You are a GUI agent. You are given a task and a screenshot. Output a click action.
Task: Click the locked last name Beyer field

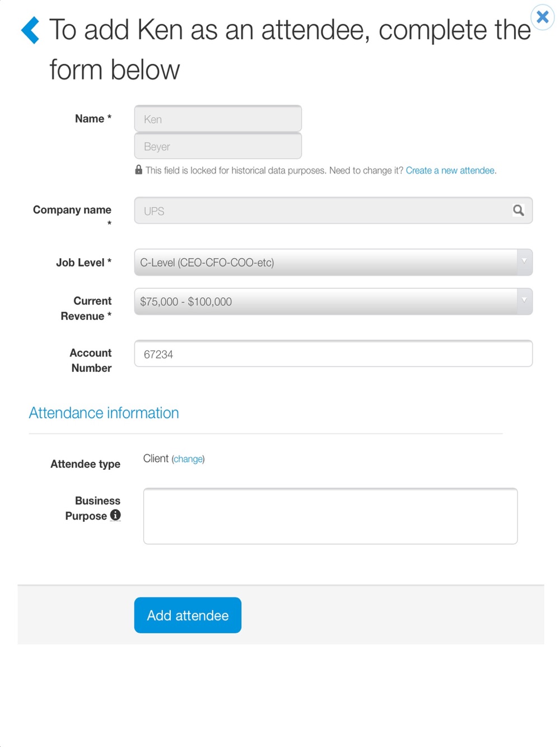[x=218, y=147]
